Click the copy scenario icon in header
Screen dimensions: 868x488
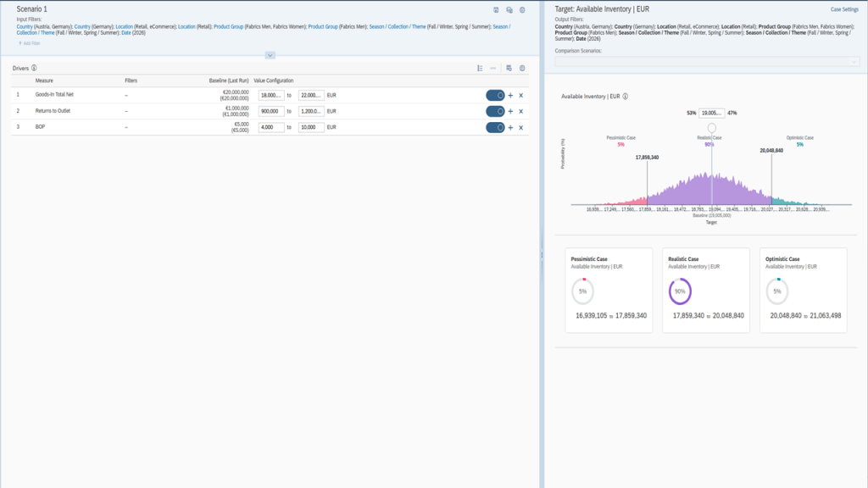(509, 10)
